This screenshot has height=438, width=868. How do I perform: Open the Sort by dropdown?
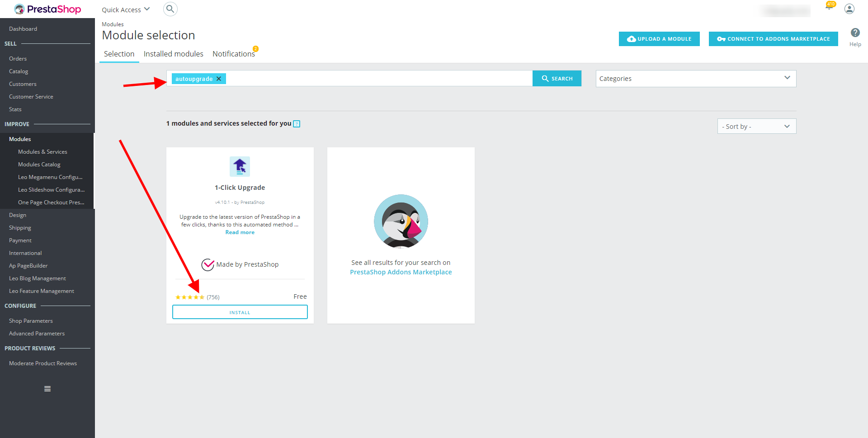click(757, 127)
